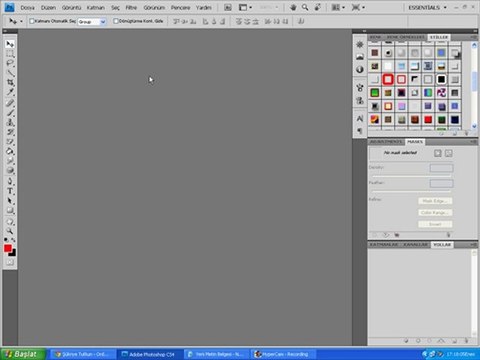Select the Eyedropper tool

[10, 92]
